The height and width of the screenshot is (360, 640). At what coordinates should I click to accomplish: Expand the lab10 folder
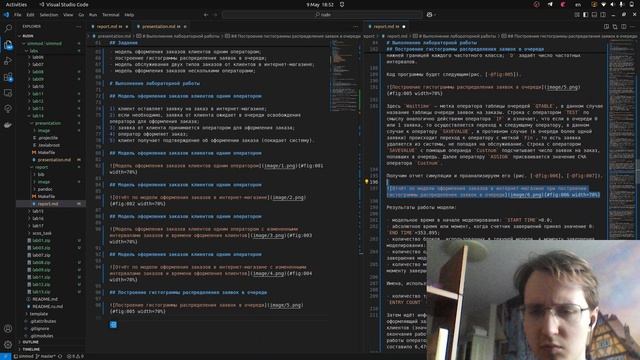click(38, 87)
